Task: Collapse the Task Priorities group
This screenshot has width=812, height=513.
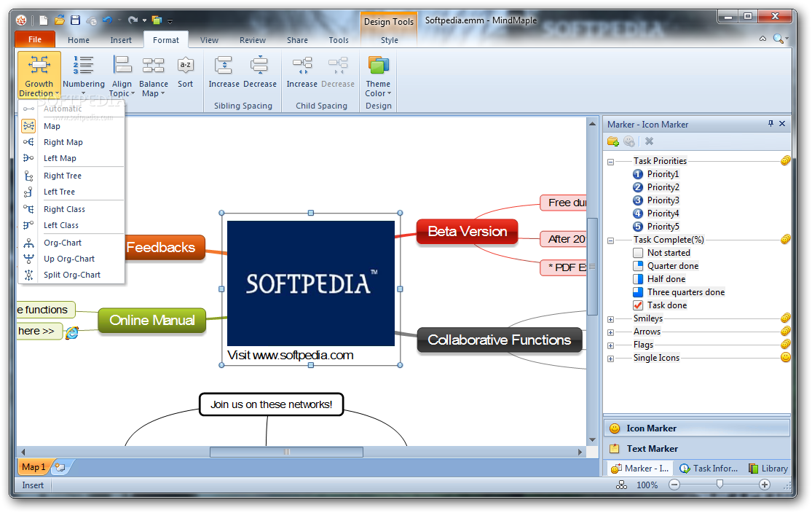Action: click(x=610, y=162)
